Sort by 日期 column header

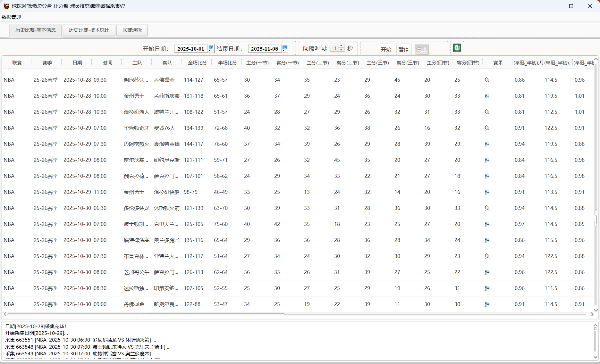click(77, 63)
